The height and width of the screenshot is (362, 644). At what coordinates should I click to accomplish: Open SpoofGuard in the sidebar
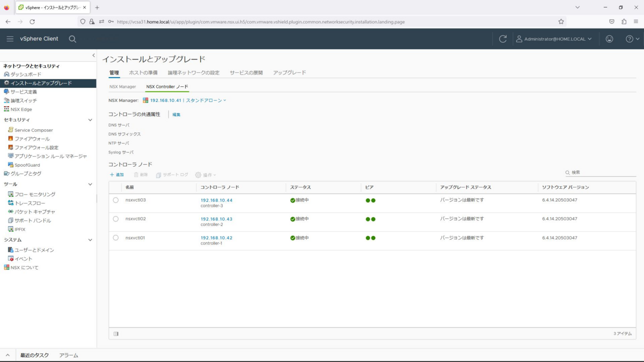(x=27, y=165)
